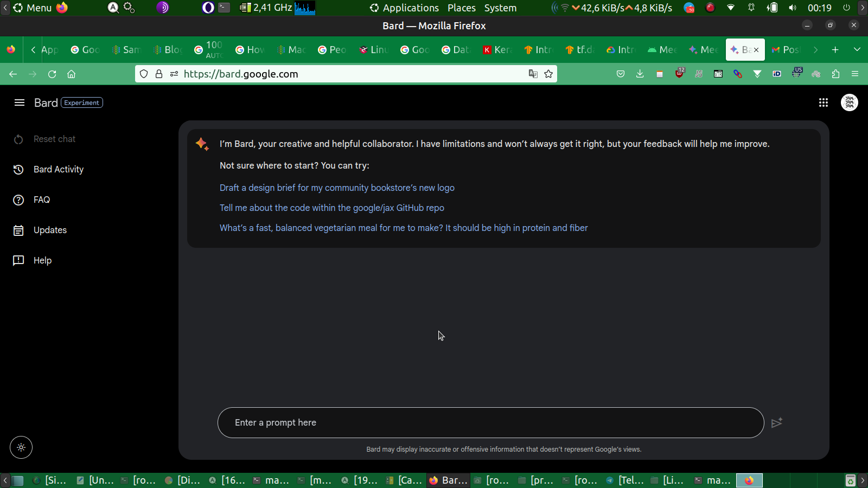Image resolution: width=868 pixels, height=488 pixels.
Task: Open the uBlock Origin extension
Action: [679, 74]
